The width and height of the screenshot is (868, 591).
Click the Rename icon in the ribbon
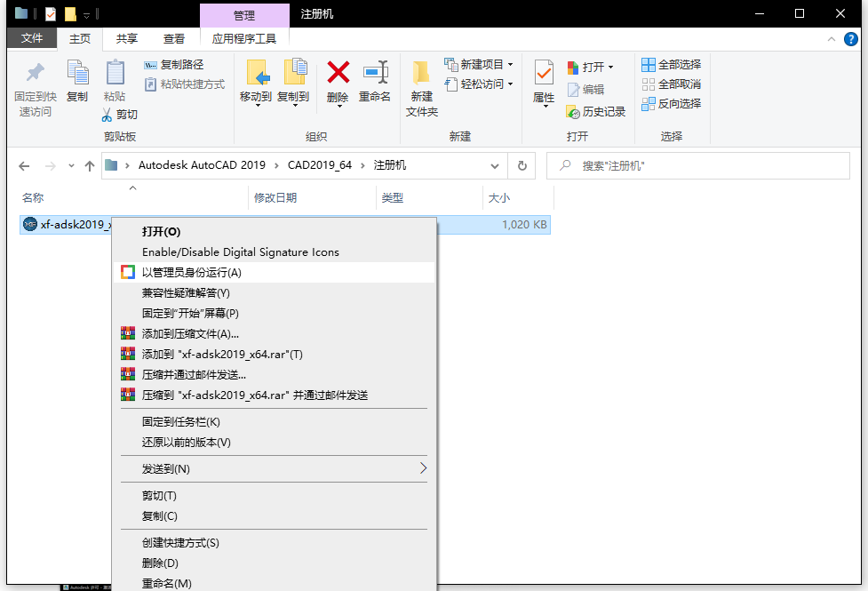[x=375, y=73]
